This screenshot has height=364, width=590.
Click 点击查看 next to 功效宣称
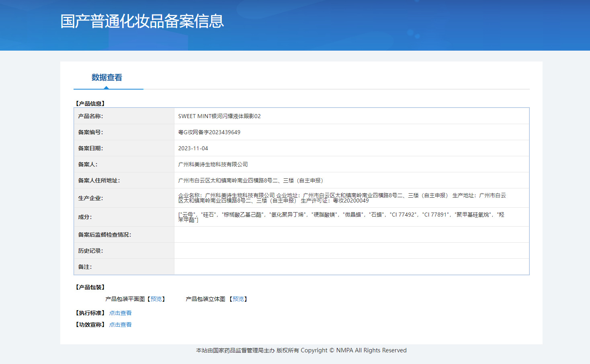120,325
